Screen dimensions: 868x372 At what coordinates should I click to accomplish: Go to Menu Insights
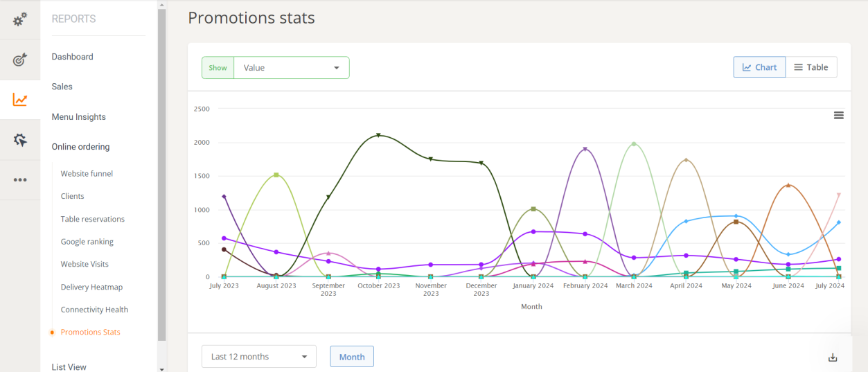[78, 117]
